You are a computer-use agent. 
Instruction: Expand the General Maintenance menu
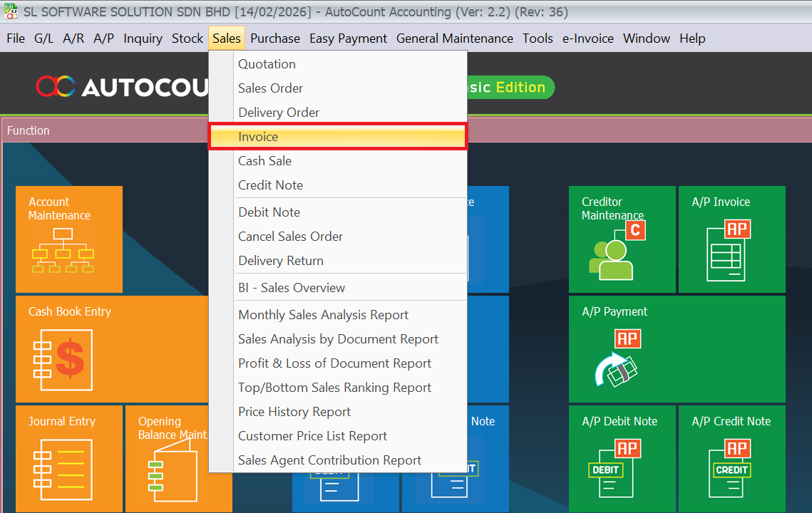pyautogui.click(x=454, y=38)
